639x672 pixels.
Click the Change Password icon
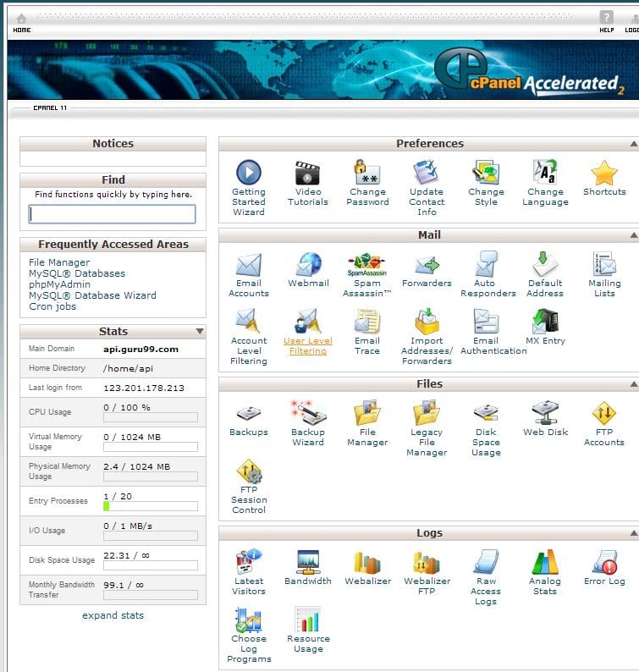367,174
